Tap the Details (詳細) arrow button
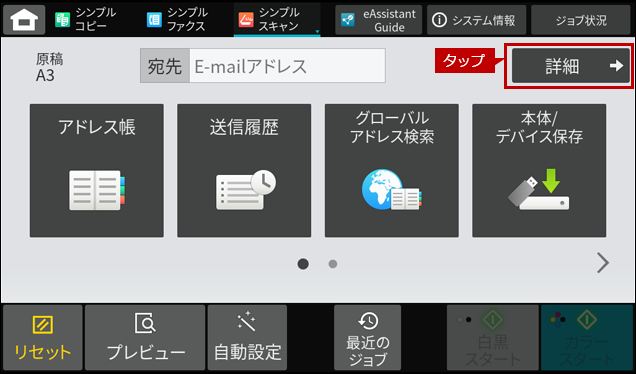This screenshot has width=636, height=374. 571,66
